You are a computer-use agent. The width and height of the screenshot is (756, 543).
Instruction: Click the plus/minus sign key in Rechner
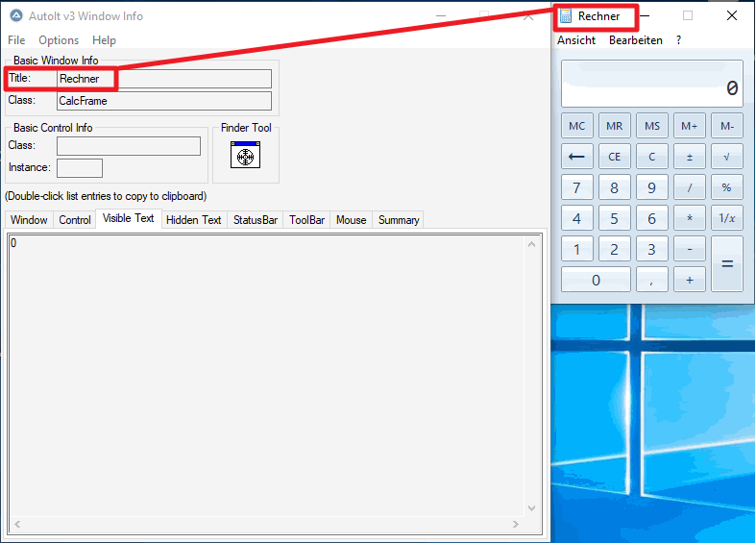[x=690, y=157]
